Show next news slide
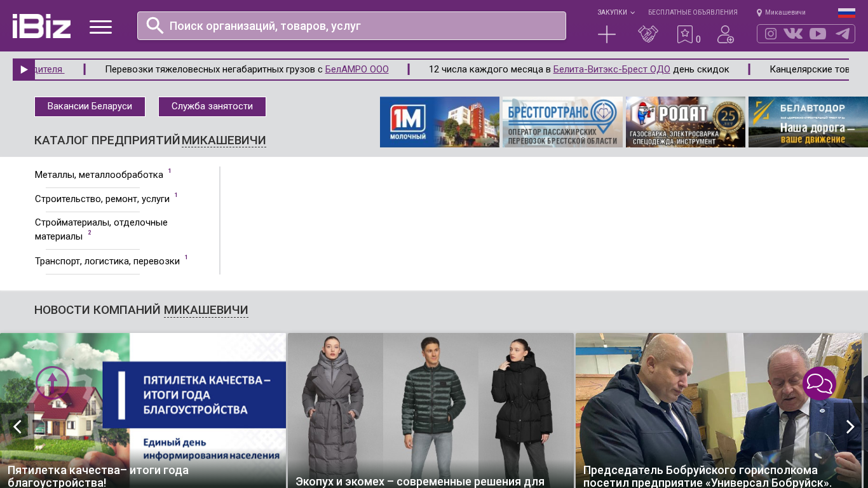 click(850, 426)
